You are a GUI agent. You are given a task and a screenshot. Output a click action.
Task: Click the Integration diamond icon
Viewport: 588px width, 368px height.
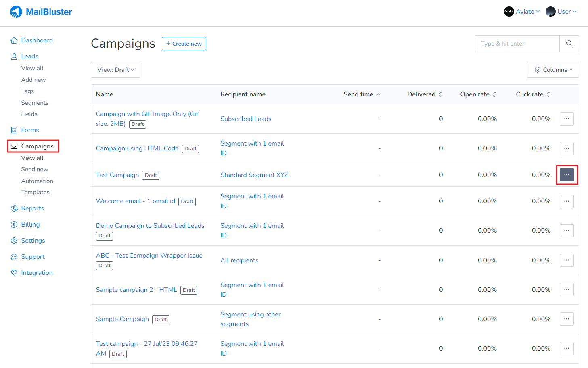click(x=14, y=273)
